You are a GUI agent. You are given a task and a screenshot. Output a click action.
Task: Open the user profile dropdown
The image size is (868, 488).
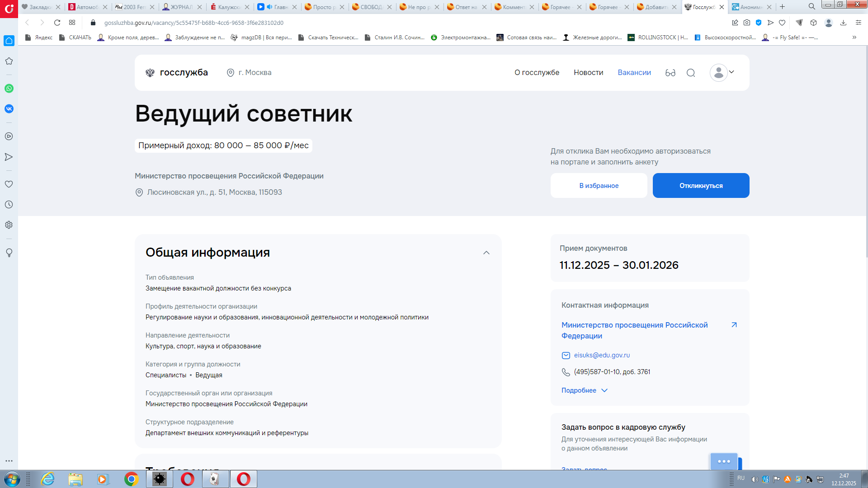[722, 73]
